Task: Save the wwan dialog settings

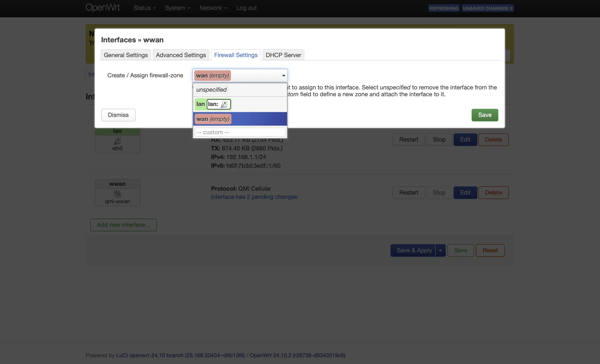Action: [485, 115]
